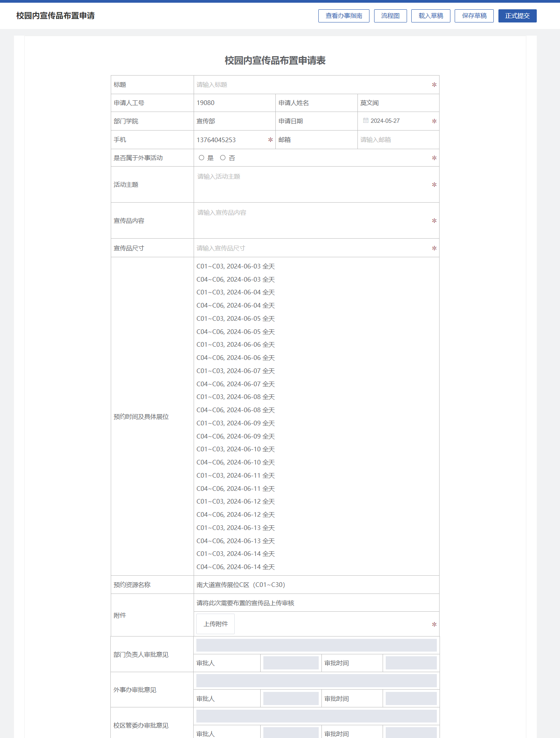Load a draft with 载入草稿
The width and height of the screenshot is (560, 738).
coord(430,16)
